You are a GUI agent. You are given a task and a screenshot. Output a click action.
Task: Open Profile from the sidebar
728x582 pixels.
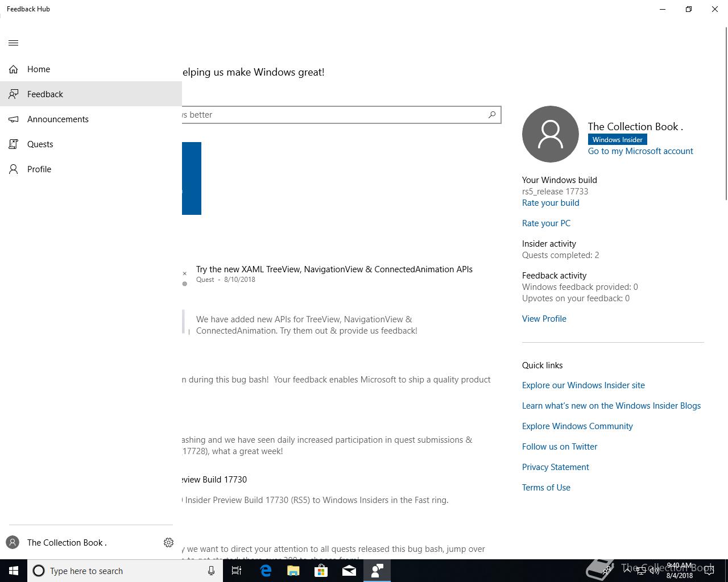[91, 169]
